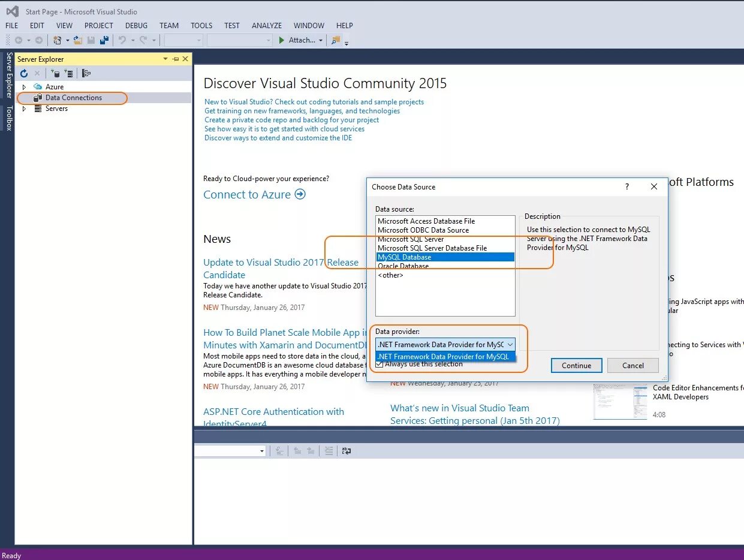Screen dimensions: 744x560
Task: Open the FILE menu
Action: pyautogui.click(x=12, y=26)
